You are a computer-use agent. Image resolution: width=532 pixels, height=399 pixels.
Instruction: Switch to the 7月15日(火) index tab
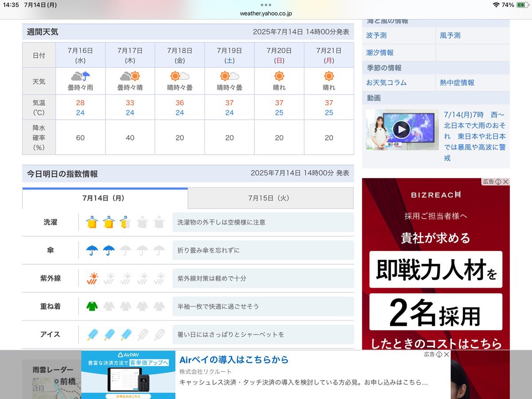pyautogui.click(x=271, y=198)
